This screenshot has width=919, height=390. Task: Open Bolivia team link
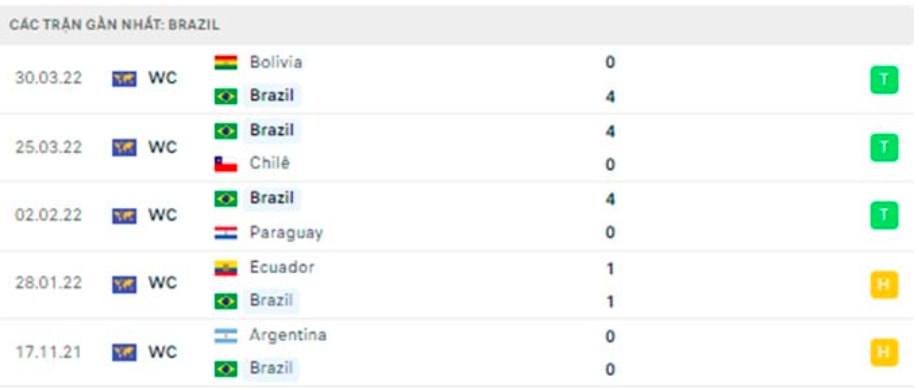[276, 62]
